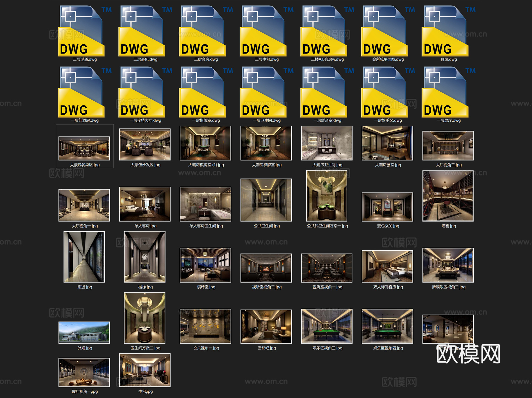Click the 展厅视角一.jpg thumbnail

[84, 373]
